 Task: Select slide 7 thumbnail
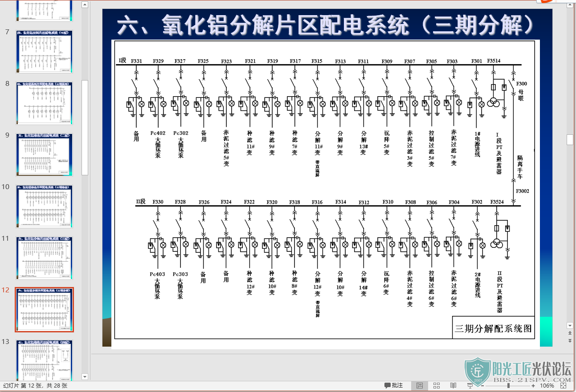pos(45,52)
